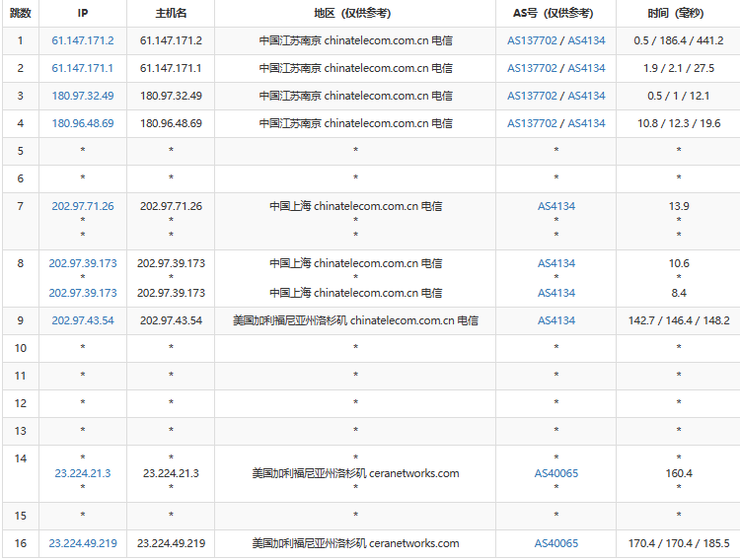Select AS4134 link in hop 4 row
Image resolution: width=740 pixels, height=560 pixels.
(x=586, y=123)
